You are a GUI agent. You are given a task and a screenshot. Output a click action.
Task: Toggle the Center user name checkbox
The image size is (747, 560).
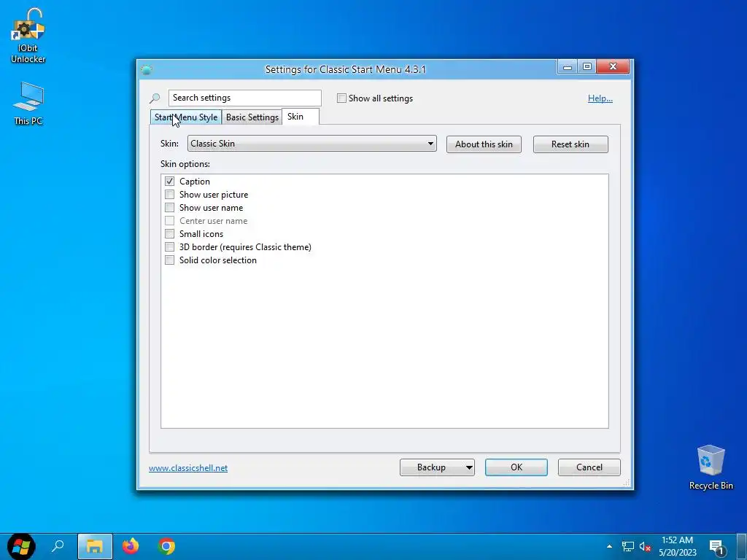point(169,220)
